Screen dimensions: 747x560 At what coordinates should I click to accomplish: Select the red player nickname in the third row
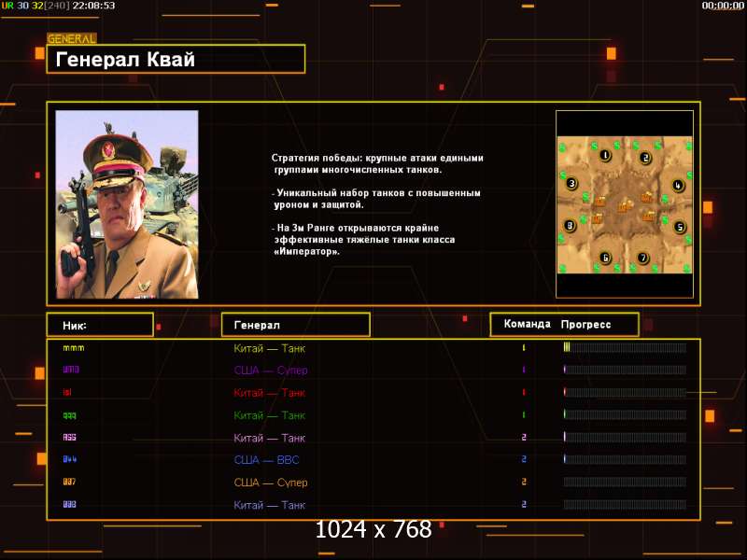(x=67, y=392)
